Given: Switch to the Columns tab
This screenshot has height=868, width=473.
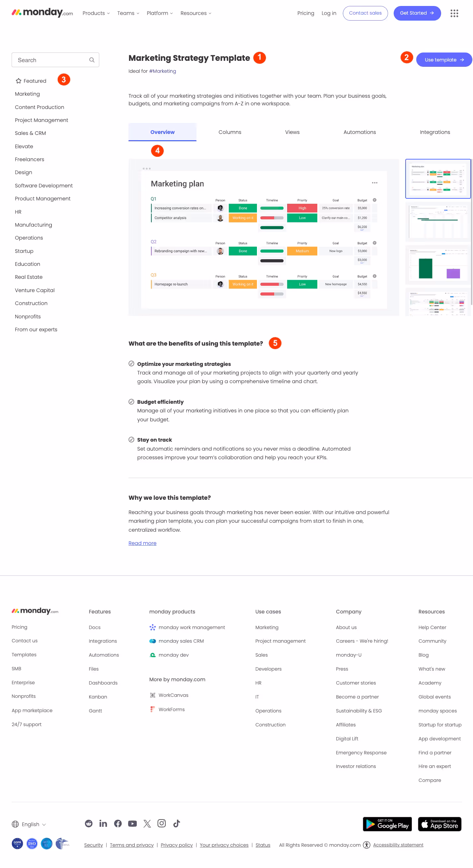Looking at the screenshot, I should coord(230,132).
